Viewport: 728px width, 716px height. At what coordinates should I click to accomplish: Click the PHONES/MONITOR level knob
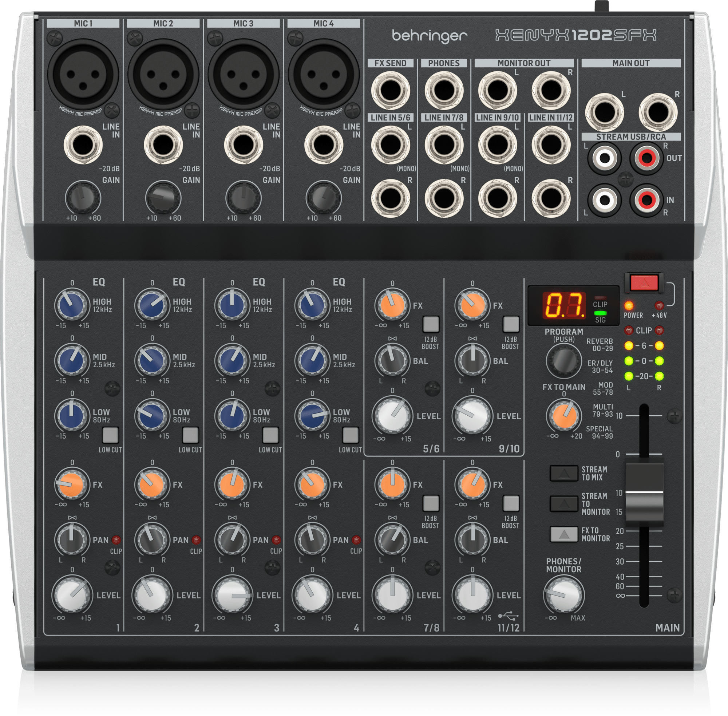pos(564,595)
